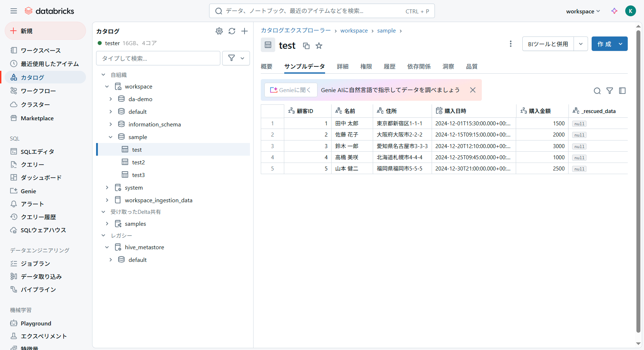
Task: Switch to the 概要 tab
Action: click(x=267, y=66)
